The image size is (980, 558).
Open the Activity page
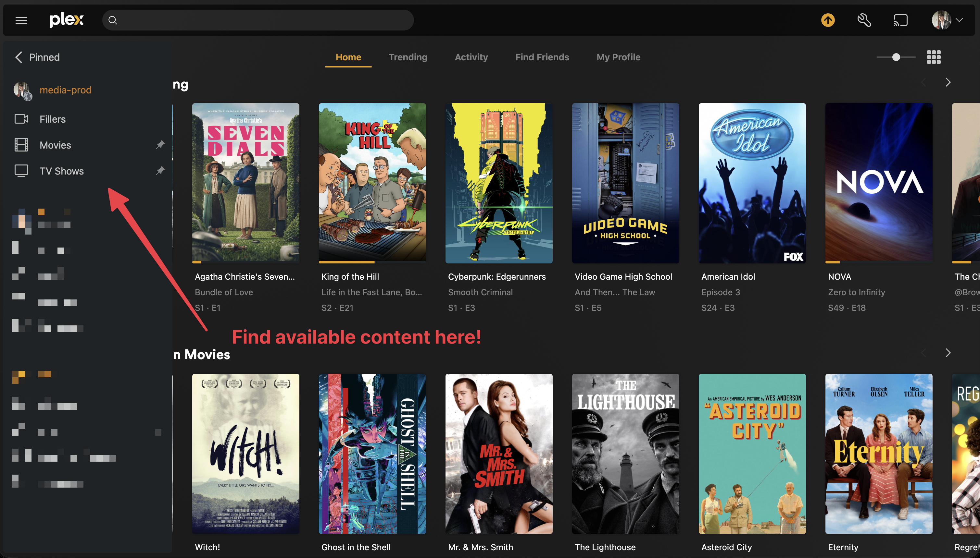(471, 57)
